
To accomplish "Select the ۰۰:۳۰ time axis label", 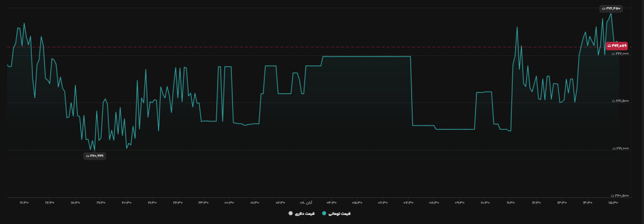I will (x=229, y=203).
